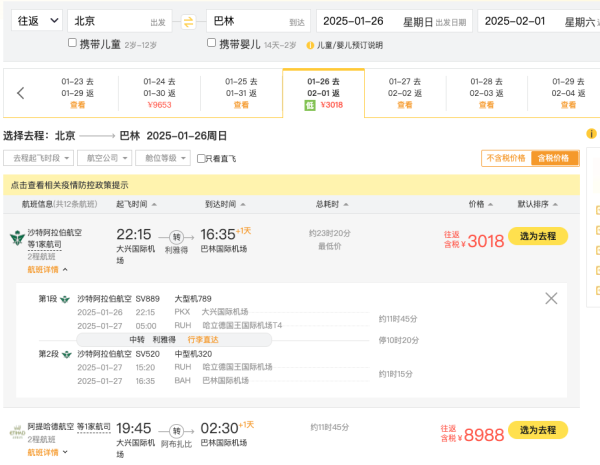Switch to 不含税价格 price view
Viewport: 600px width, 465px height.
click(x=506, y=158)
